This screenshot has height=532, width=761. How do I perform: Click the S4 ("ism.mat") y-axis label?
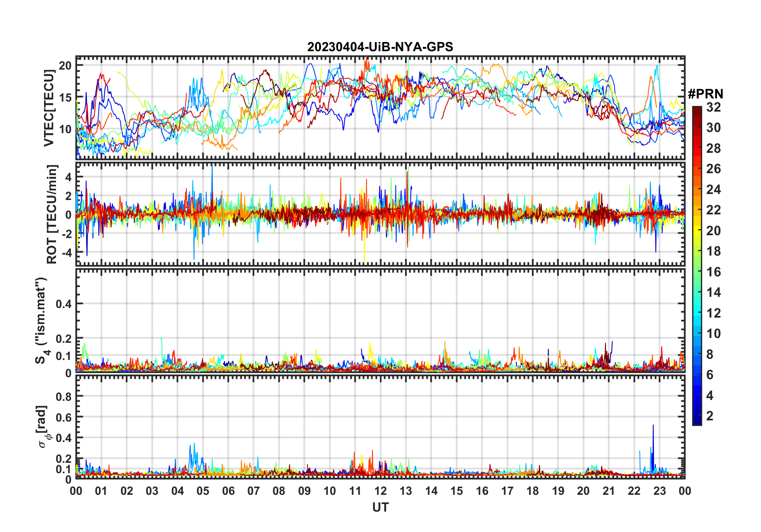(42, 320)
